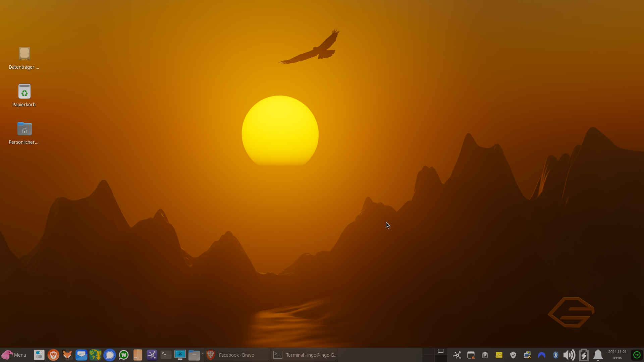Image resolution: width=644 pixels, height=362 pixels.
Task: Open the notifications bell icon
Action: click(x=598, y=355)
